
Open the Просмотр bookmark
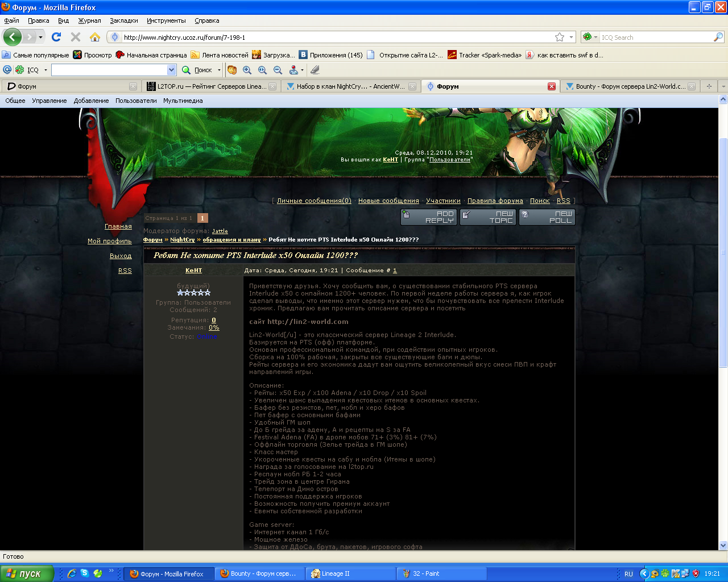click(x=93, y=55)
